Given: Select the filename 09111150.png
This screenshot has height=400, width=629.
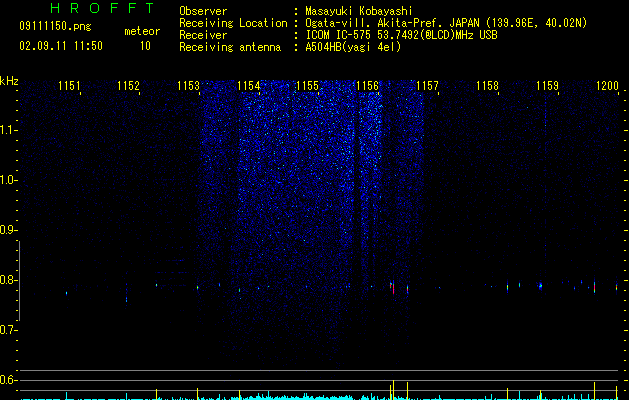Looking at the screenshot, I should point(55,27).
